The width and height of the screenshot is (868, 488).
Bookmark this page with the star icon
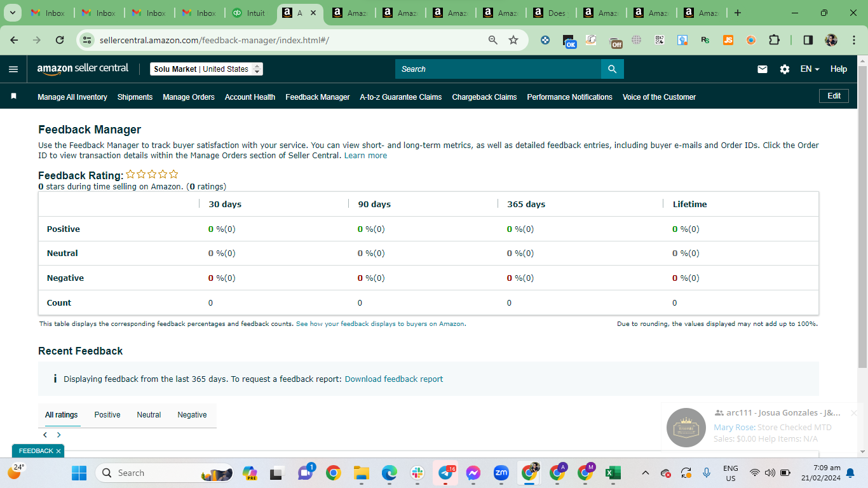coord(513,40)
